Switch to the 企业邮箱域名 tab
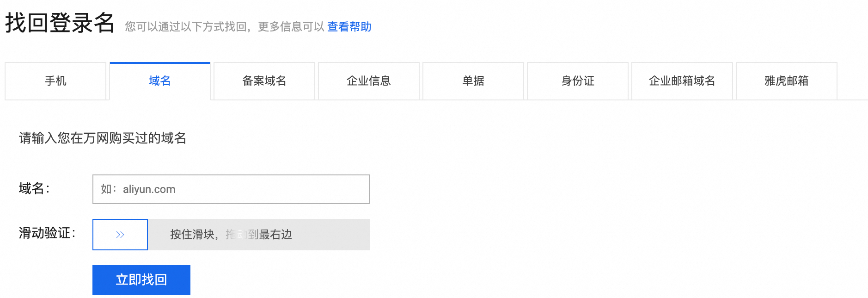The image size is (868, 298). click(x=682, y=81)
